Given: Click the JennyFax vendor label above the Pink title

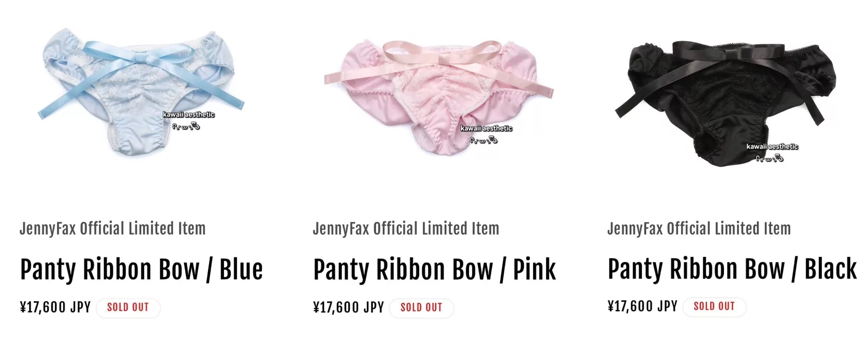Looking at the screenshot, I should [406, 229].
